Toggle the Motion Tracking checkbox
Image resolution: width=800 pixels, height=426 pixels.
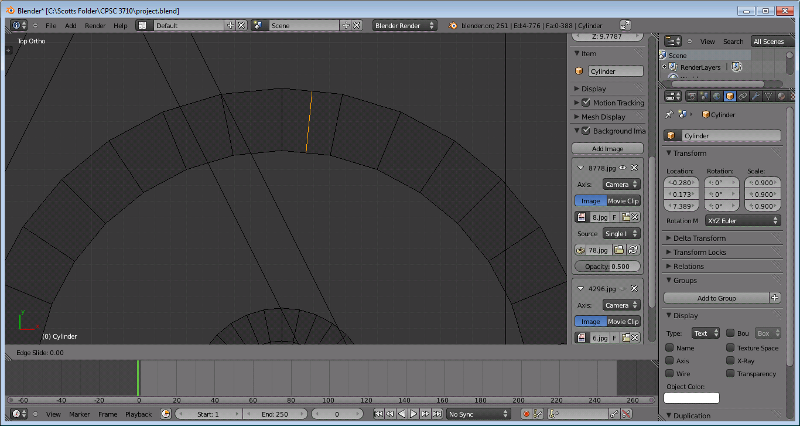[x=586, y=103]
